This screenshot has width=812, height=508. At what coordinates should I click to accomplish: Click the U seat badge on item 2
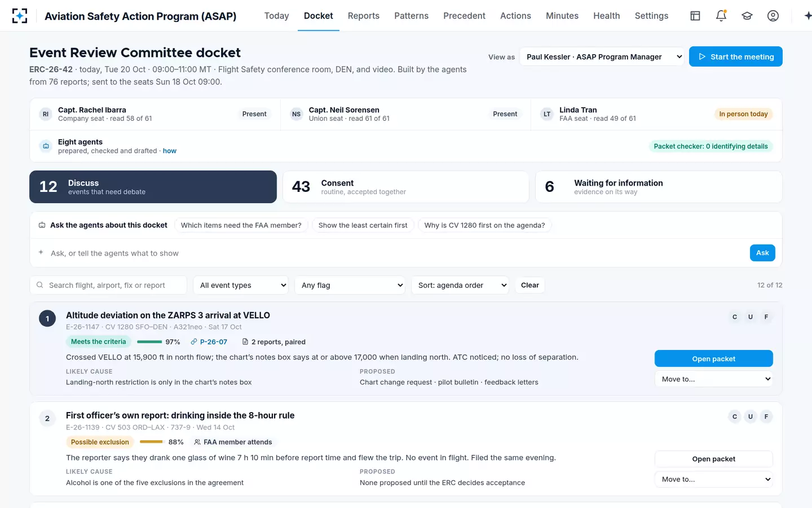click(x=751, y=417)
